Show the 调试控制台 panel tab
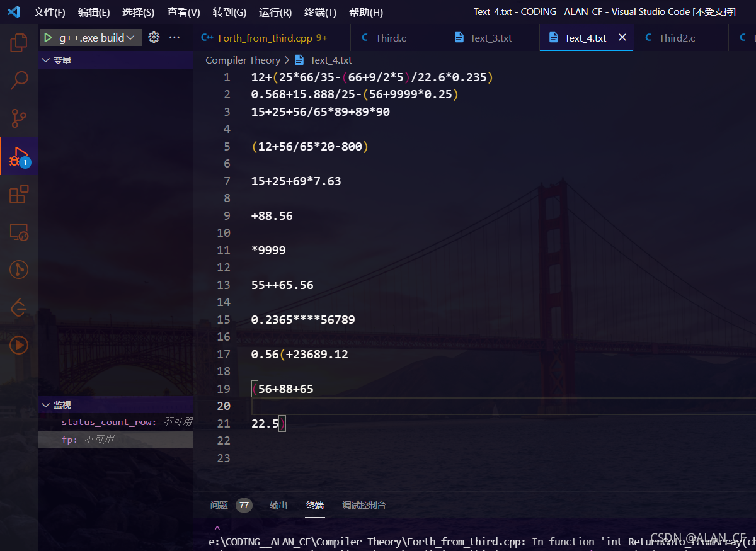Image resolution: width=756 pixels, height=551 pixels. 364,505
